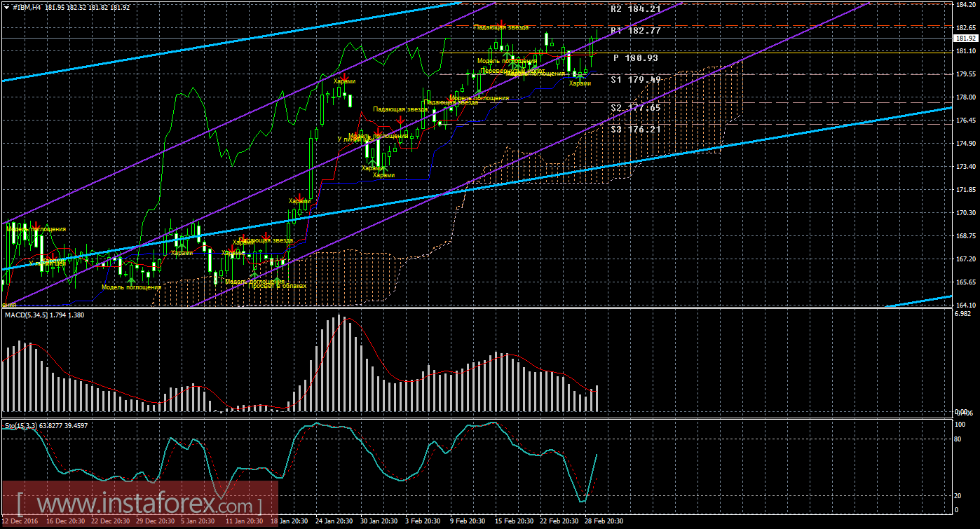Select the S2 177.65 support label

tap(636, 108)
